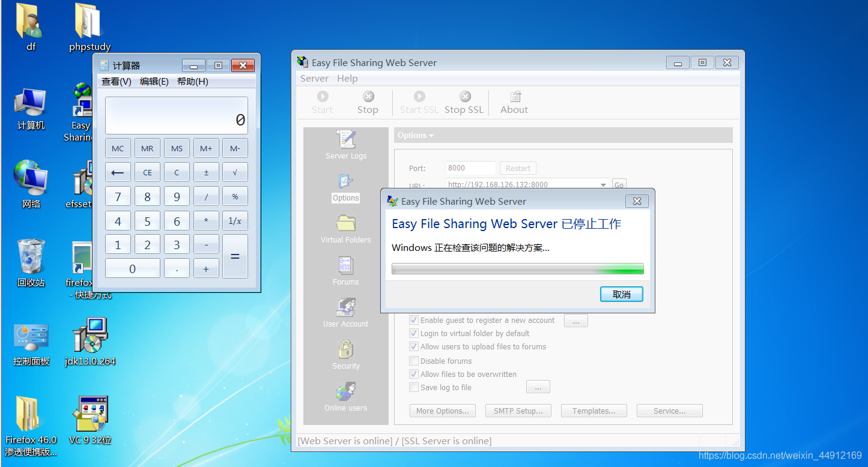Open Forums in the sidebar

tap(346, 271)
